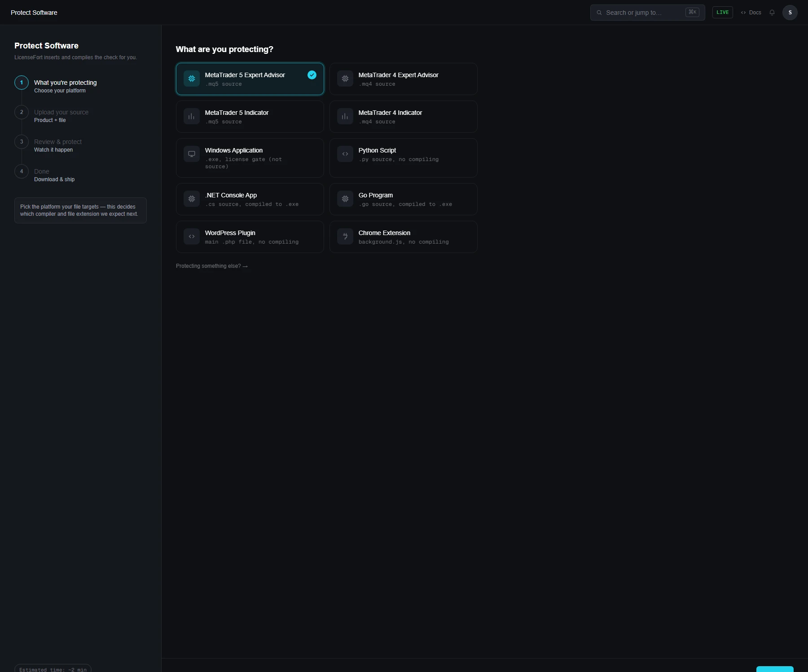
Task: Click '.cs source, compiled to .exe' description
Action: tap(252, 204)
